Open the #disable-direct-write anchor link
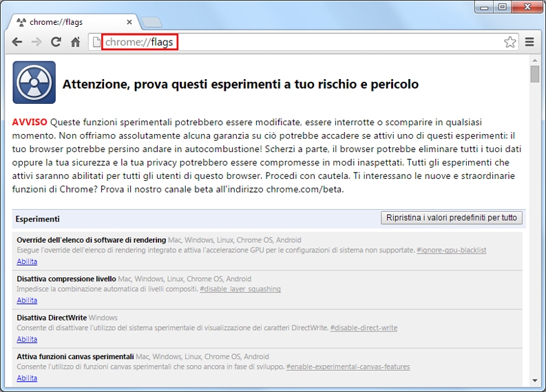The height and width of the screenshot is (392, 546). click(364, 328)
